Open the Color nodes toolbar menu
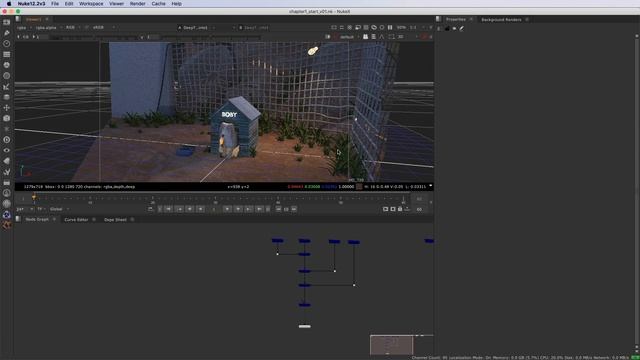The width and height of the screenshot is (640, 360). 7,65
